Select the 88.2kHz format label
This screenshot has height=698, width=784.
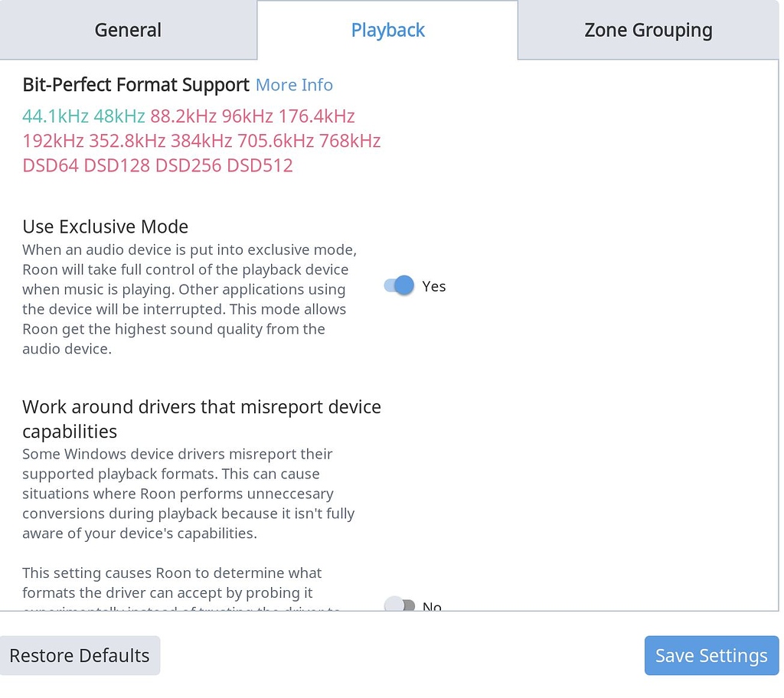(183, 117)
